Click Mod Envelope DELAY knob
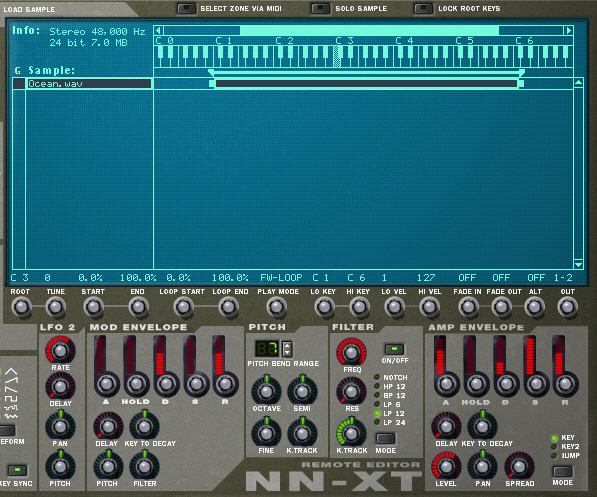Screen dimensions: 597x497 click(x=108, y=427)
